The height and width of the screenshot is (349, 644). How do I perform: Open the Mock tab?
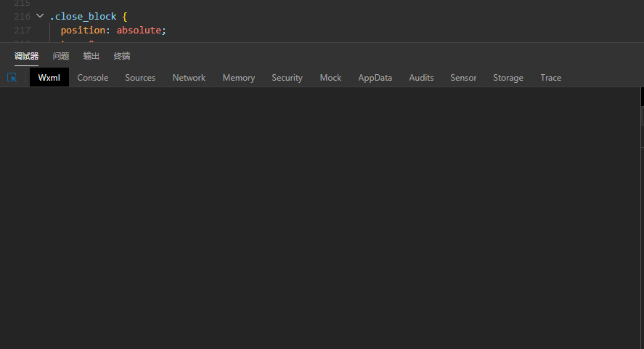(x=330, y=78)
